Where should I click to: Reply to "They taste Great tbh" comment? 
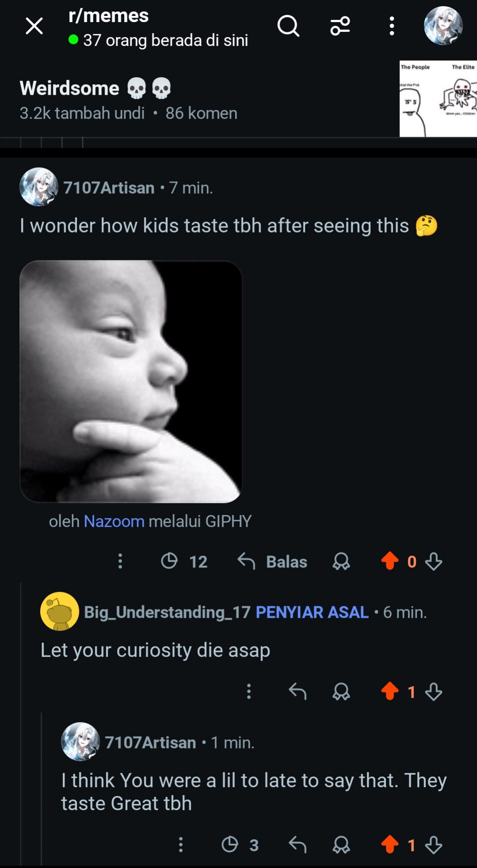click(297, 845)
